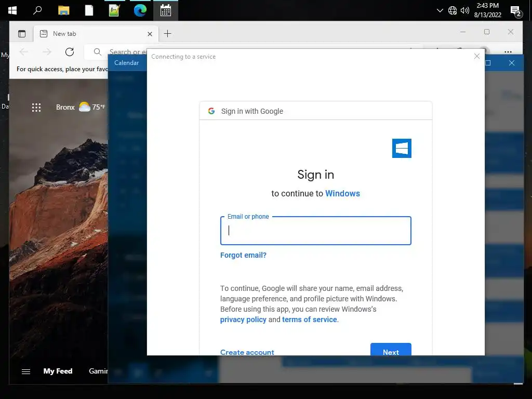Click the Email or phone field

tap(315, 231)
